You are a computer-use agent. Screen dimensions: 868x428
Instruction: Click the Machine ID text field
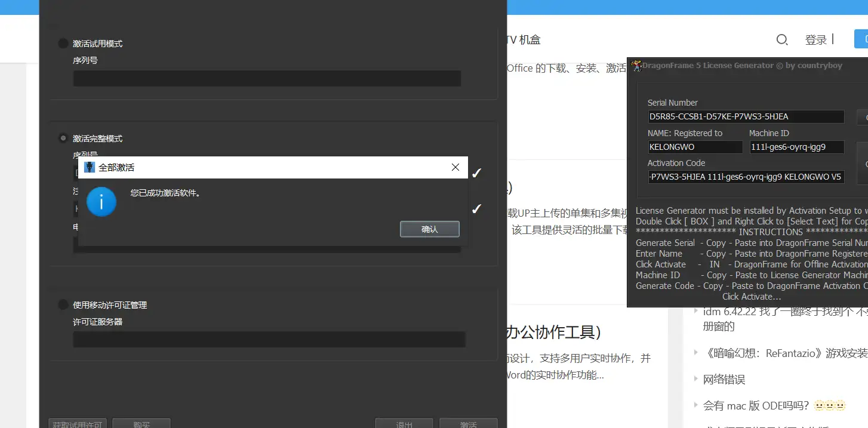pos(797,147)
